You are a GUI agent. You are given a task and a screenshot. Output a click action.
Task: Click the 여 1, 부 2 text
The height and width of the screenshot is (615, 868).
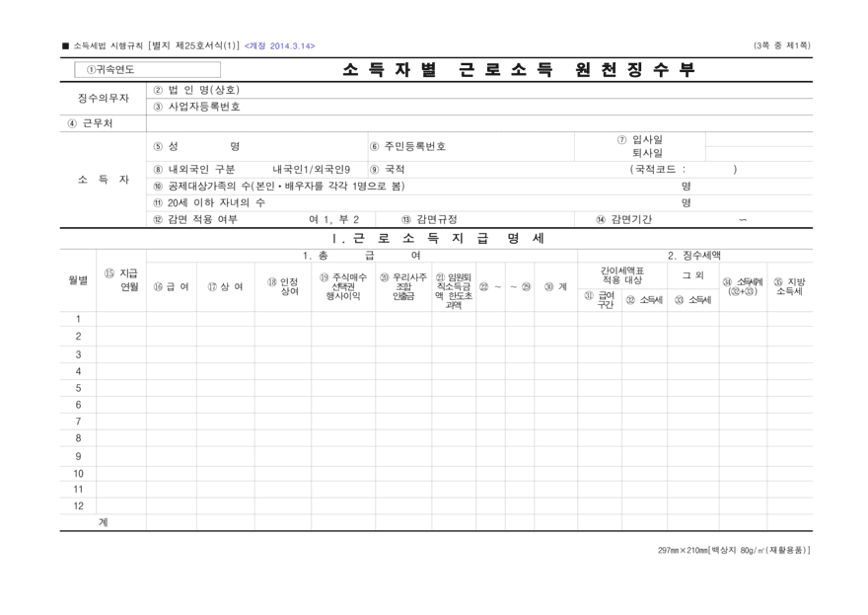pyautogui.click(x=333, y=219)
